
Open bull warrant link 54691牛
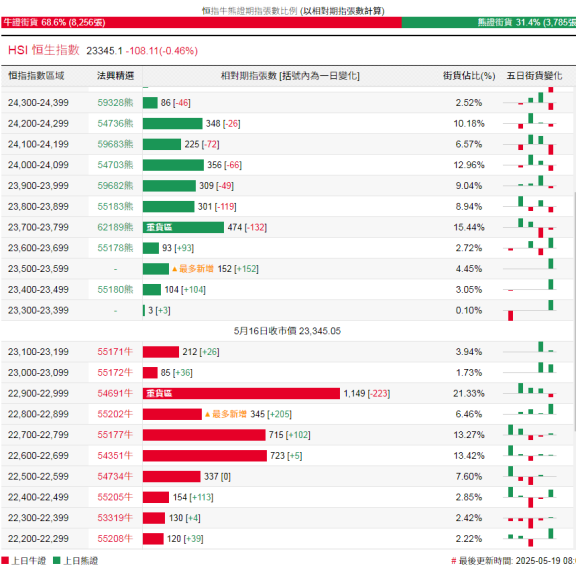tap(115, 393)
